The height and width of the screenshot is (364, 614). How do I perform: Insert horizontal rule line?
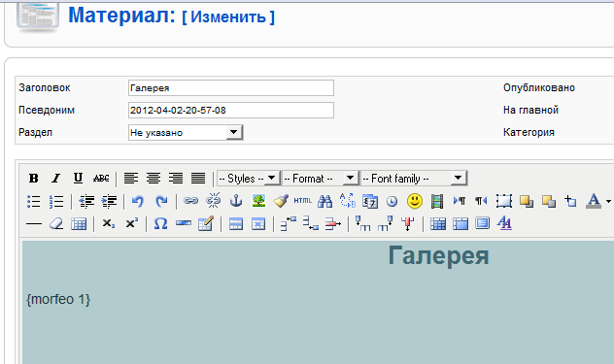34,224
